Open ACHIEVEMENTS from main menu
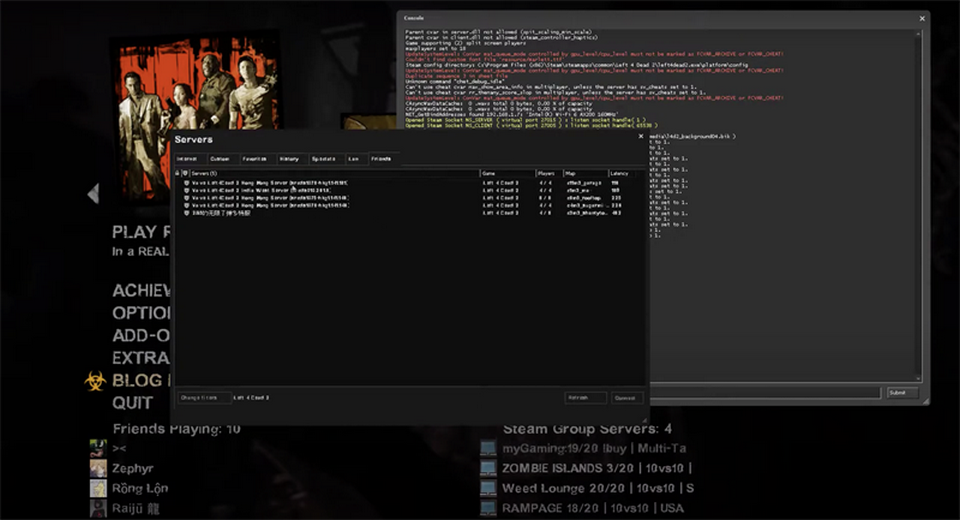The width and height of the screenshot is (960, 520). 141,290
